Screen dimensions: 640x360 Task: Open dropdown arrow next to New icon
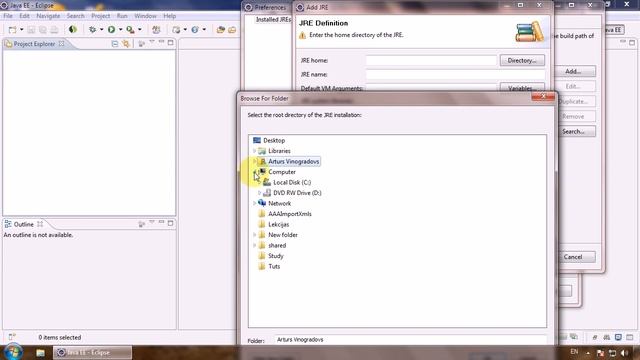point(22,30)
